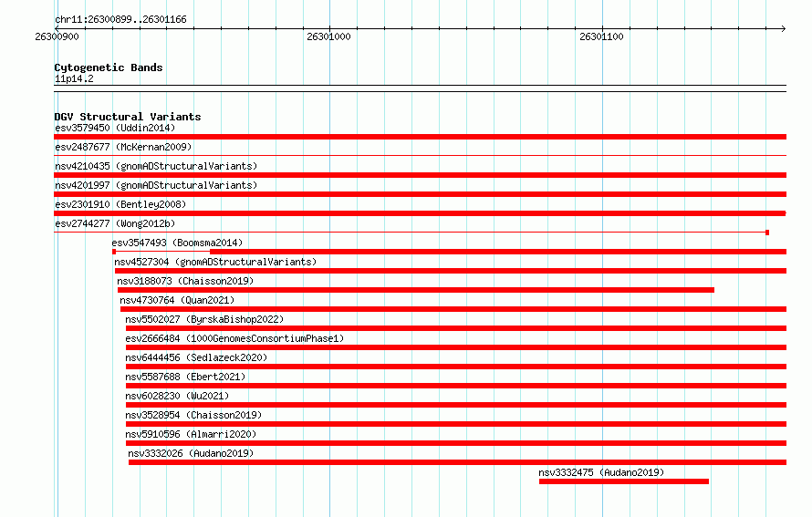Click the right arrowhead of the ruler
The width and height of the screenshot is (812, 517).
[784, 28]
